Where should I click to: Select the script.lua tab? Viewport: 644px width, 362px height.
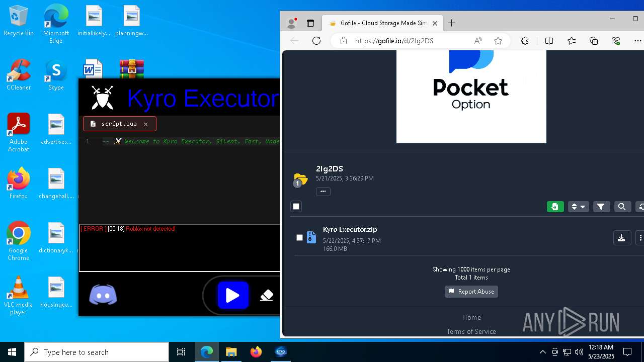(x=119, y=124)
